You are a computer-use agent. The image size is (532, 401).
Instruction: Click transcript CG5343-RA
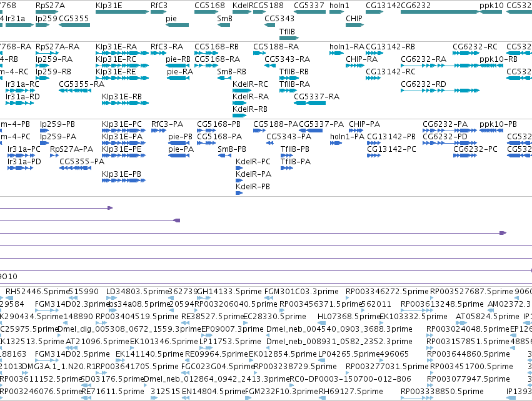click(x=270, y=66)
